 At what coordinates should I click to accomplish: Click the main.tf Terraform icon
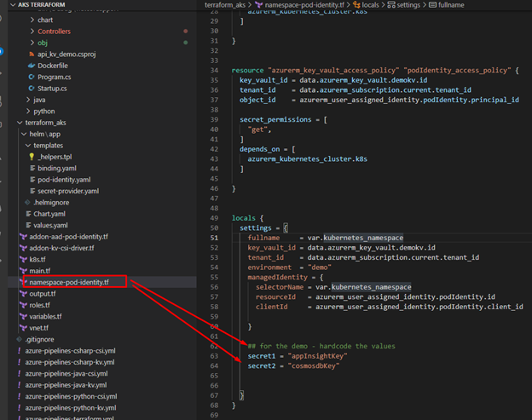[23, 271]
